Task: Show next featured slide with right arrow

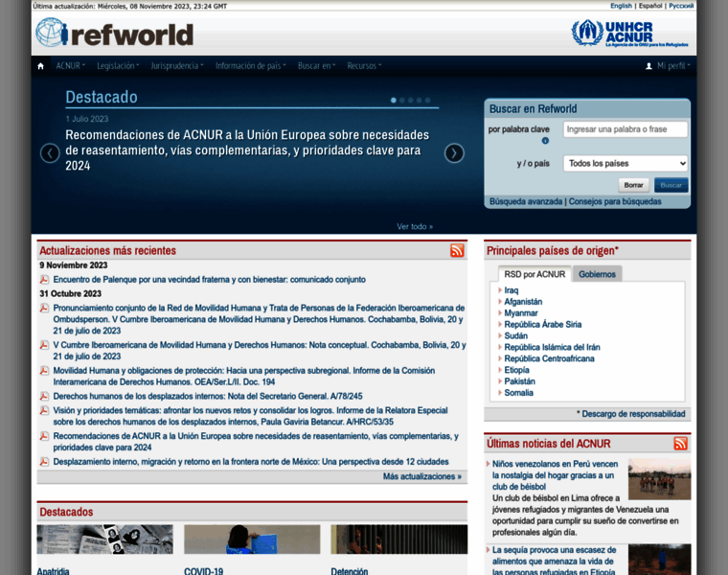Action: point(454,153)
